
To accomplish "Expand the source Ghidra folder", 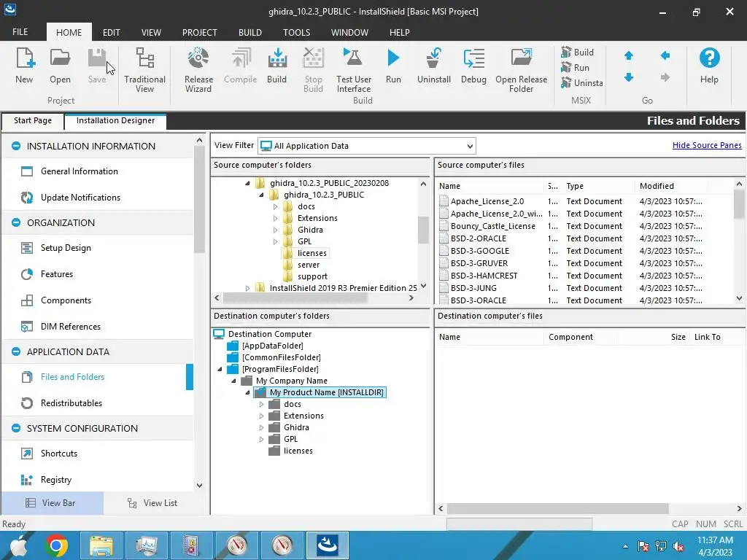I will 275,230.
